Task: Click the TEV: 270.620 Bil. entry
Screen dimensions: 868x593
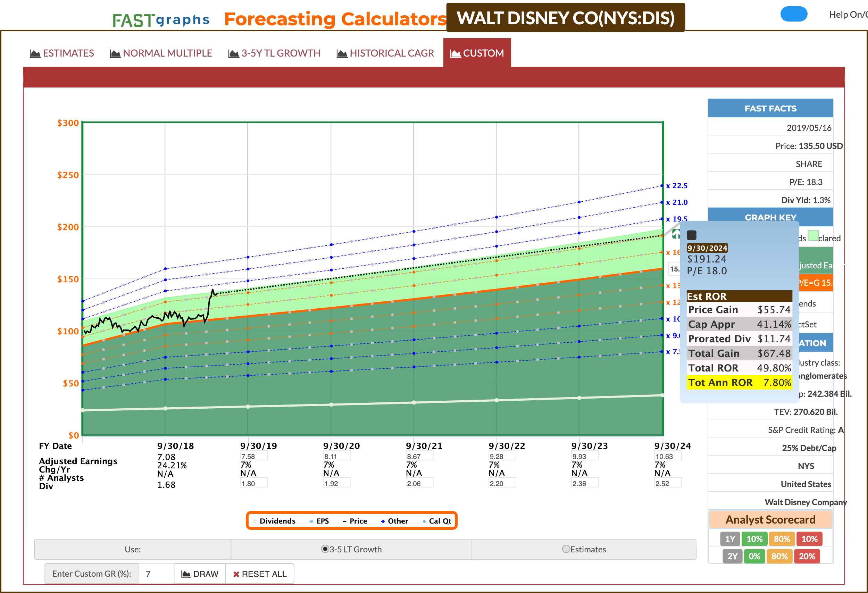Action: click(806, 411)
